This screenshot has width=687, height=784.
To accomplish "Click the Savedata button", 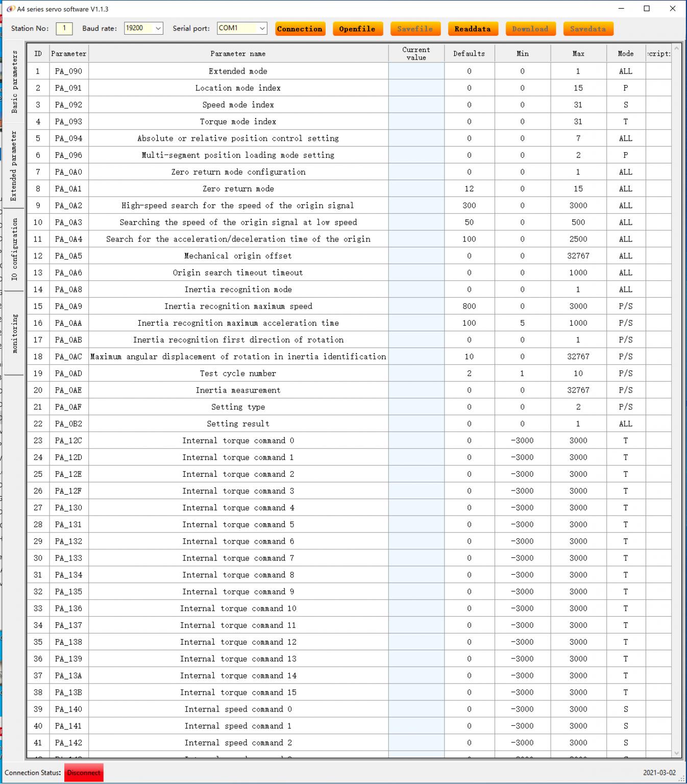I will (588, 29).
